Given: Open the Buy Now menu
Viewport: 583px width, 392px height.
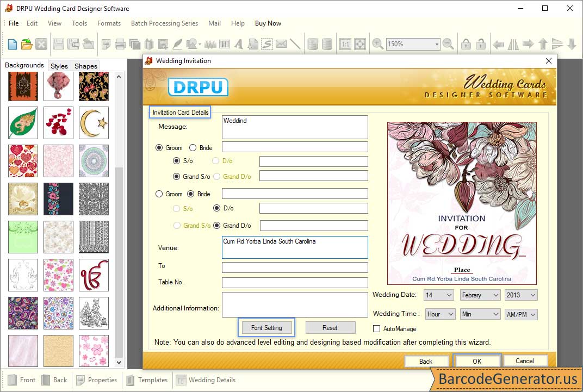Looking at the screenshot, I should click(x=268, y=23).
